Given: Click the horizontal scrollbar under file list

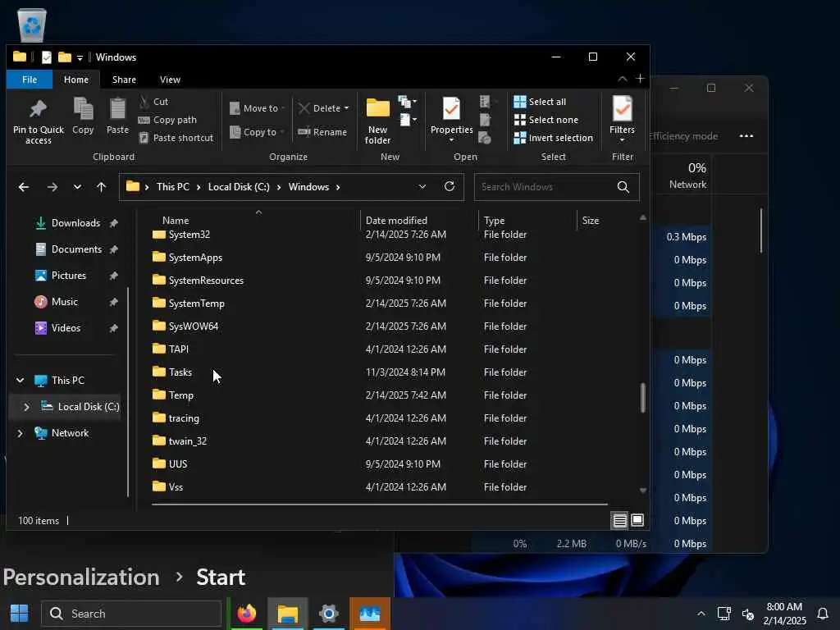Looking at the screenshot, I should [x=379, y=504].
